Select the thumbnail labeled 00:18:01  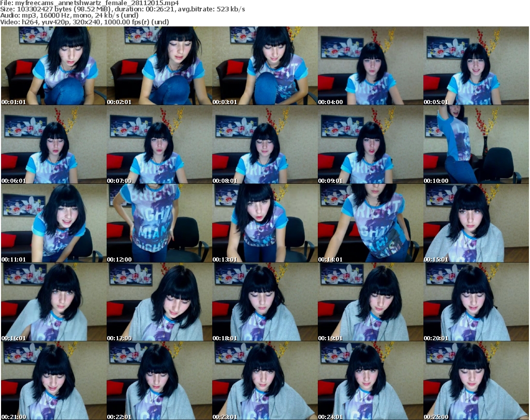point(264,302)
